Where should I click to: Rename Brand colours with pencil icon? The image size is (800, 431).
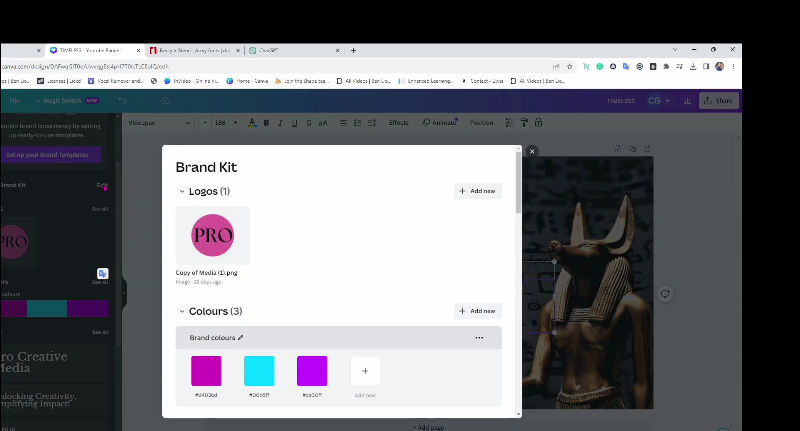tap(240, 337)
